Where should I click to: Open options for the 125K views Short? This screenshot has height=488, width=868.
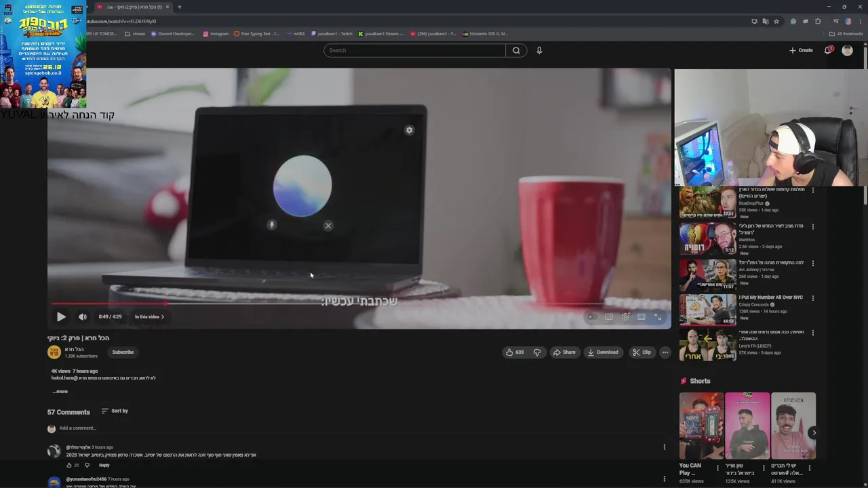click(764, 468)
